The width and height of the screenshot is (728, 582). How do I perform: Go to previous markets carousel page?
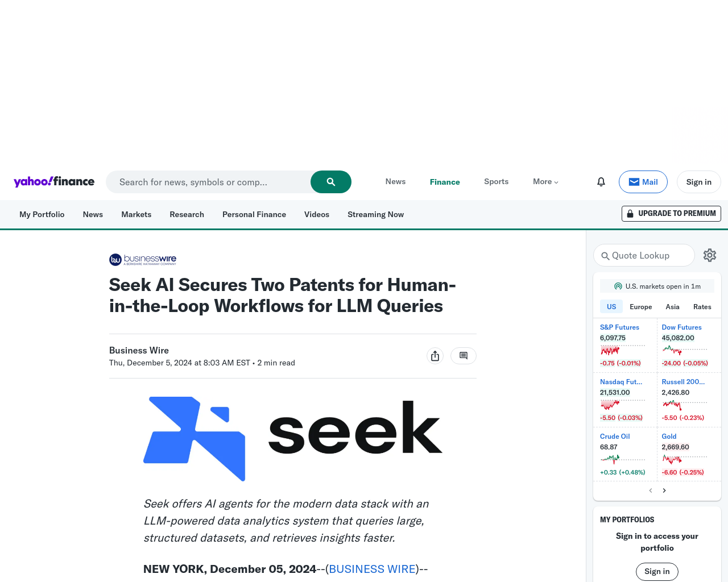click(651, 490)
